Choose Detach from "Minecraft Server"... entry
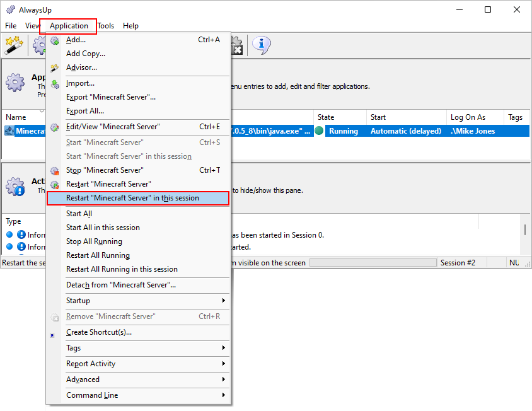532x411 pixels. coord(139,285)
